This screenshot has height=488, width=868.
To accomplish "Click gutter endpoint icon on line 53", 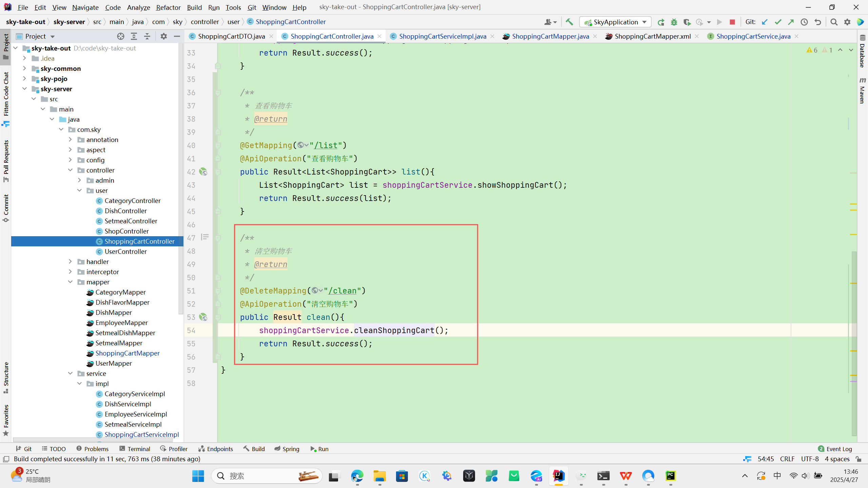I will pos(203,317).
